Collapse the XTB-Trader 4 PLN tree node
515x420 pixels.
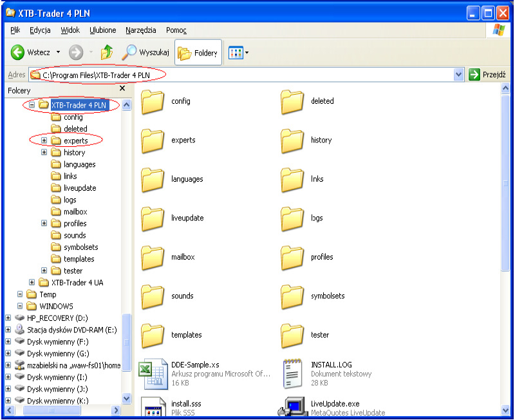(x=32, y=105)
